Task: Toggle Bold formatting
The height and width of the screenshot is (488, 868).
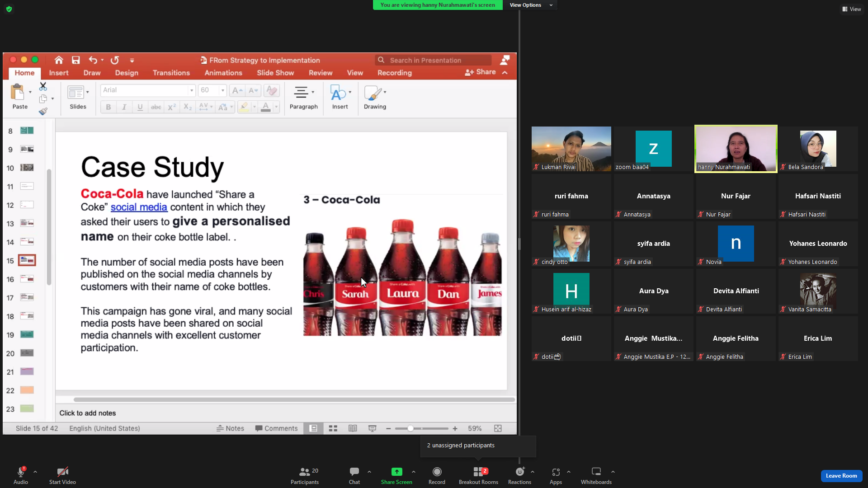Action: click(x=108, y=107)
